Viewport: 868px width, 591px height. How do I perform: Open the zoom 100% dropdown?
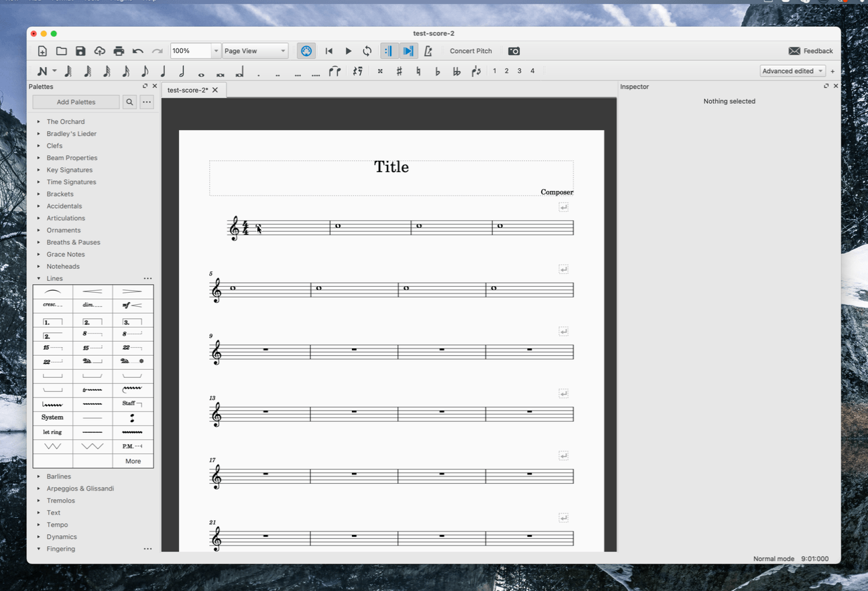(x=216, y=51)
